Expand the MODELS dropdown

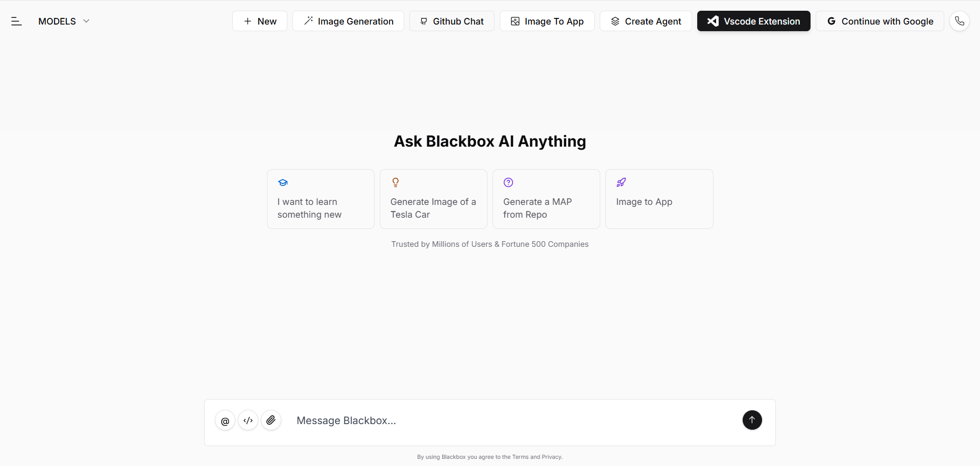point(57,21)
